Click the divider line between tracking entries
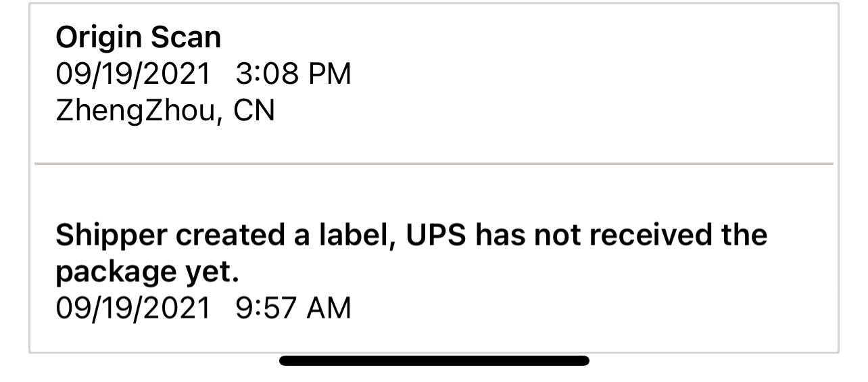The height and width of the screenshot is (382, 868). pyautogui.click(x=434, y=164)
